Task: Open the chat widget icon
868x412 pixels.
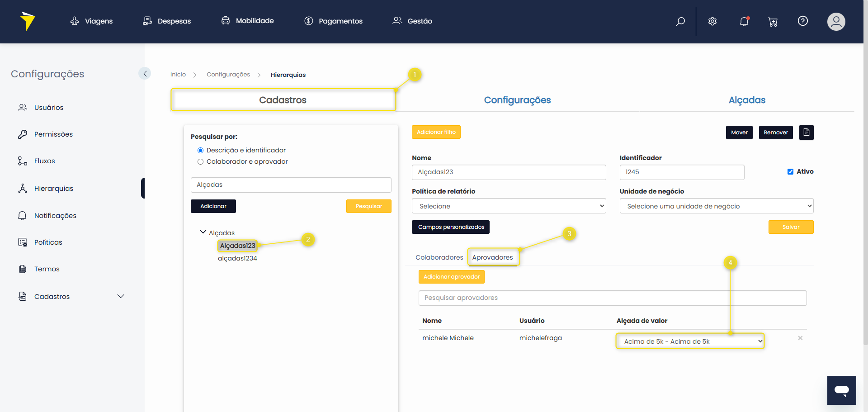Action: (841, 390)
